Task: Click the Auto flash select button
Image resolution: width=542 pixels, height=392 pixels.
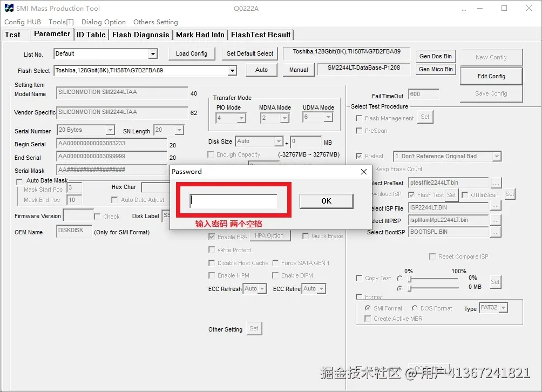Action: click(261, 70)
